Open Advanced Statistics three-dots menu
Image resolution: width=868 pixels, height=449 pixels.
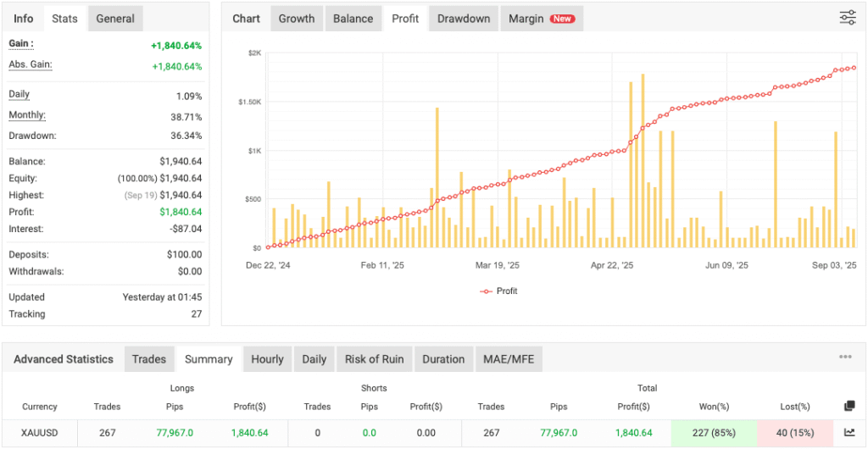click(x=845, y=358)
